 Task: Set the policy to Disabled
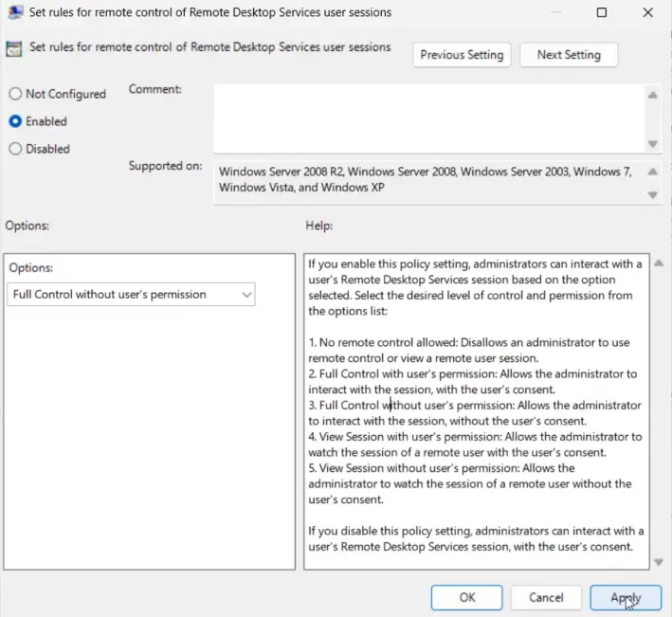[15, 149]
